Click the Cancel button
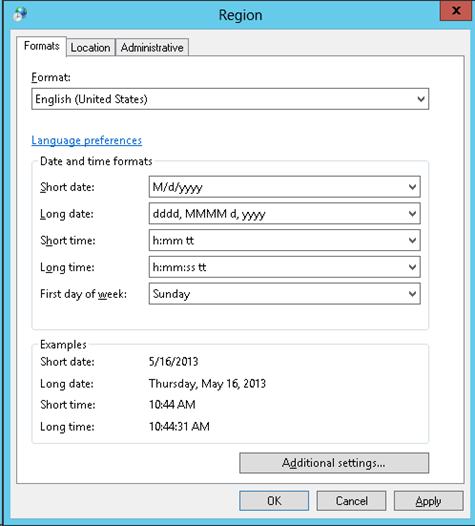 coord(351,501)
